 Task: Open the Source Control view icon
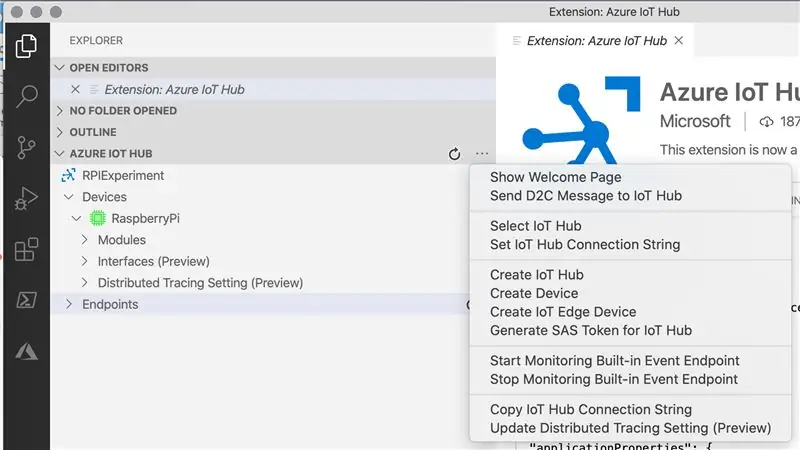tap(26, 147)
